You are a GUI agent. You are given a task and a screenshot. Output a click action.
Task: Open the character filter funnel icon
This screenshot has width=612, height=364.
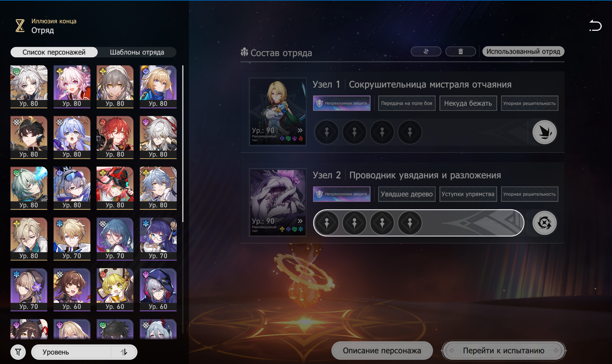click(x=18, y=352)
